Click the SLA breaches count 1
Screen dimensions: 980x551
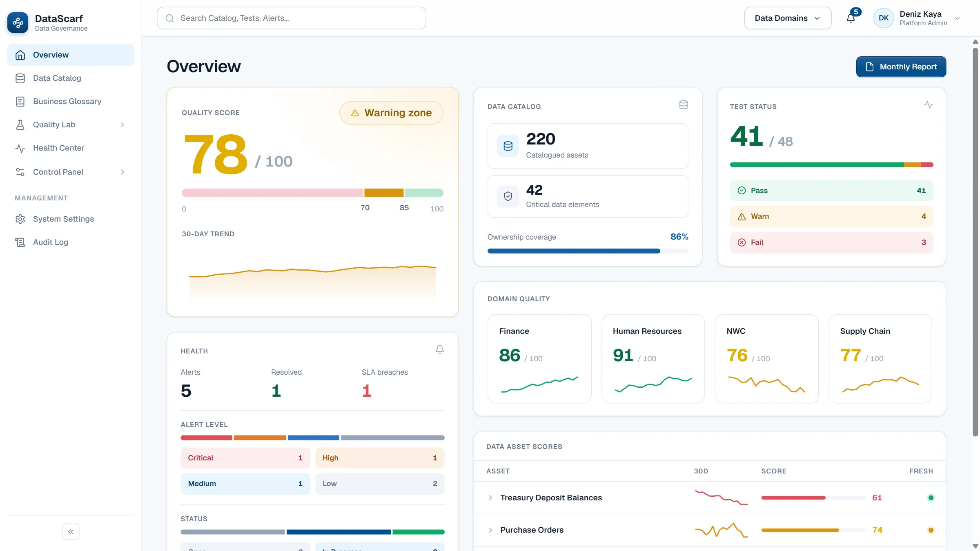point(367,391)
